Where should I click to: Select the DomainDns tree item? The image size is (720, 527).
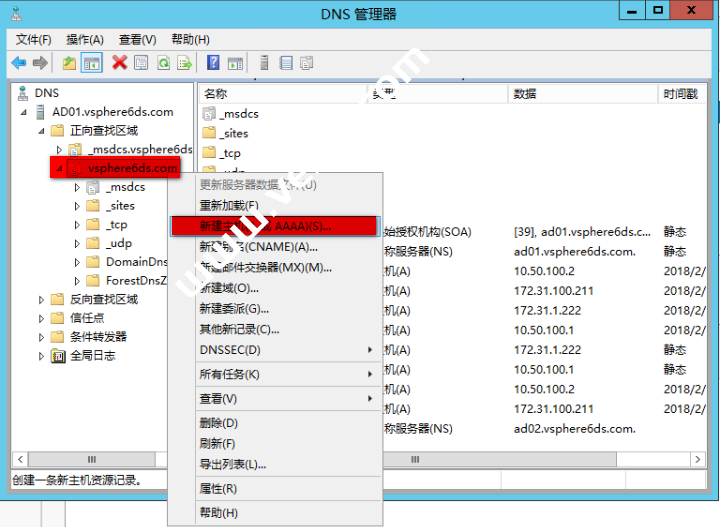point(136,262)
